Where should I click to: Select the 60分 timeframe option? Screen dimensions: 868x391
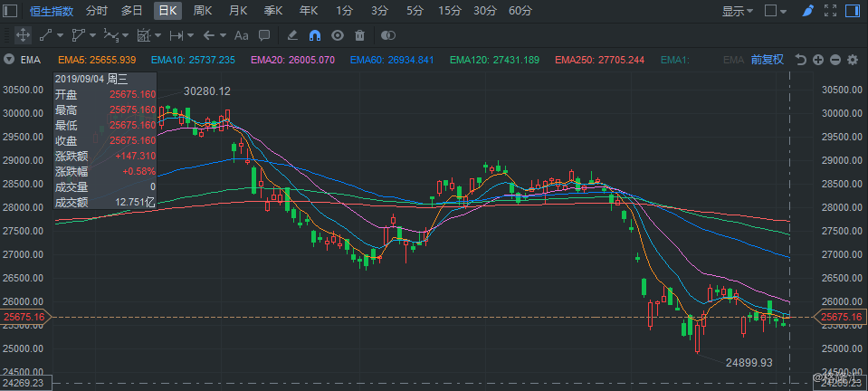(520, 11)
